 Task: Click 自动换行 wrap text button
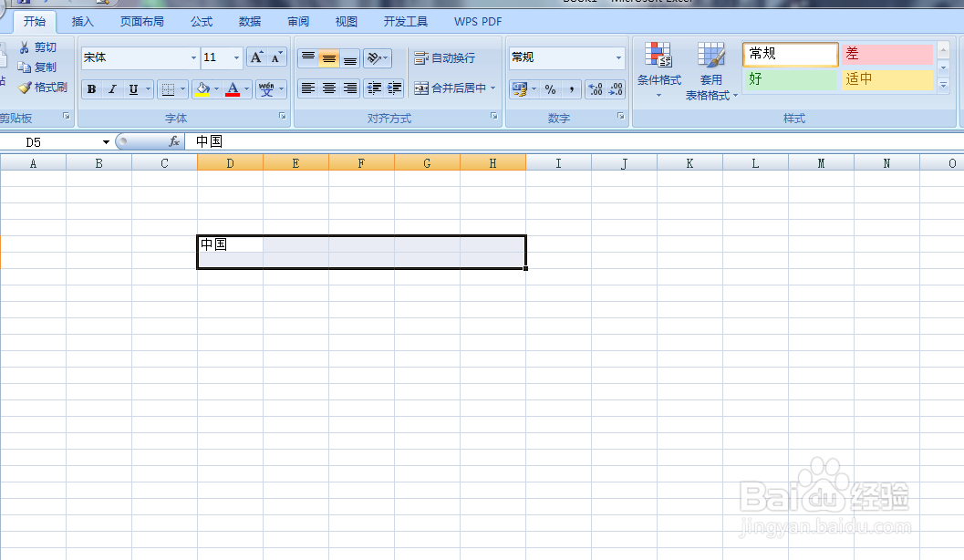tap(444, 57)
